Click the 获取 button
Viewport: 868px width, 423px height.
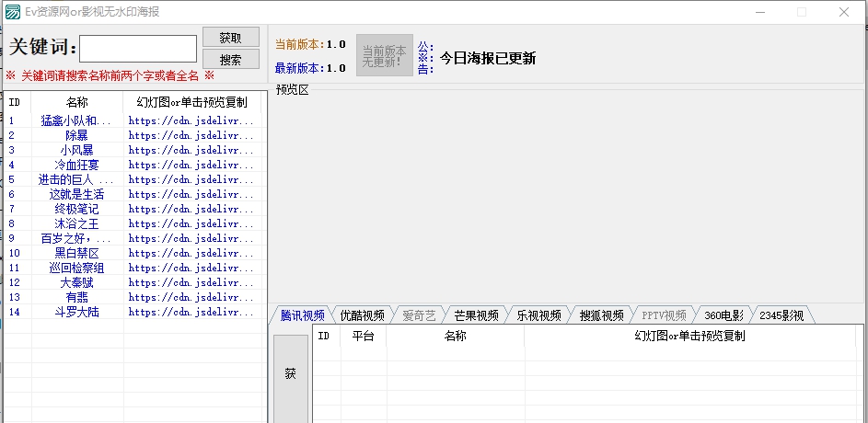pos(231,38)
